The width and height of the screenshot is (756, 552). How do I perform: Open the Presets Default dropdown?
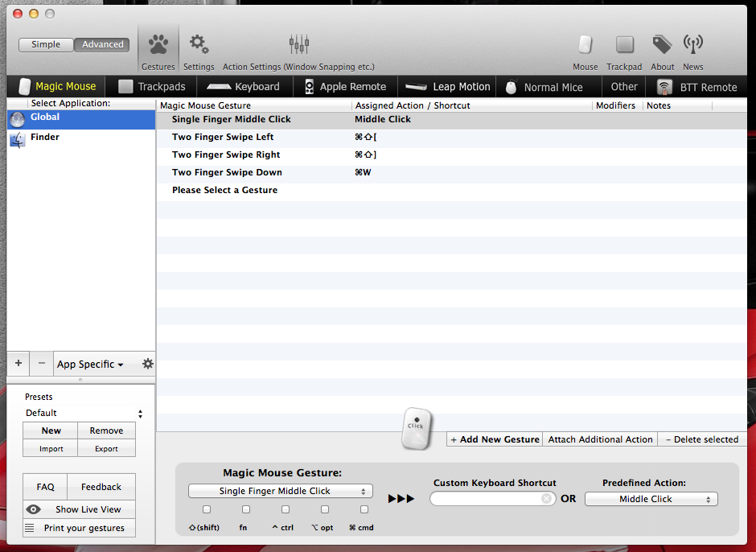click(84, 413)
